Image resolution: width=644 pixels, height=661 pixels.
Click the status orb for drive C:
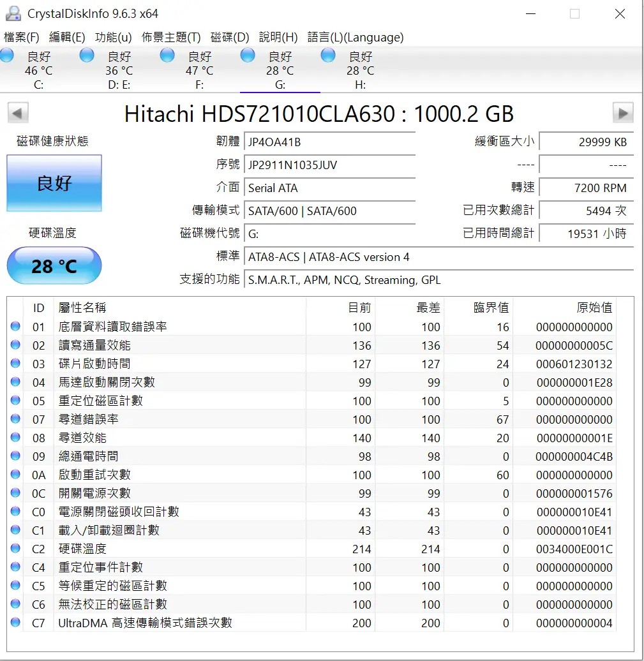pos(7,56)
